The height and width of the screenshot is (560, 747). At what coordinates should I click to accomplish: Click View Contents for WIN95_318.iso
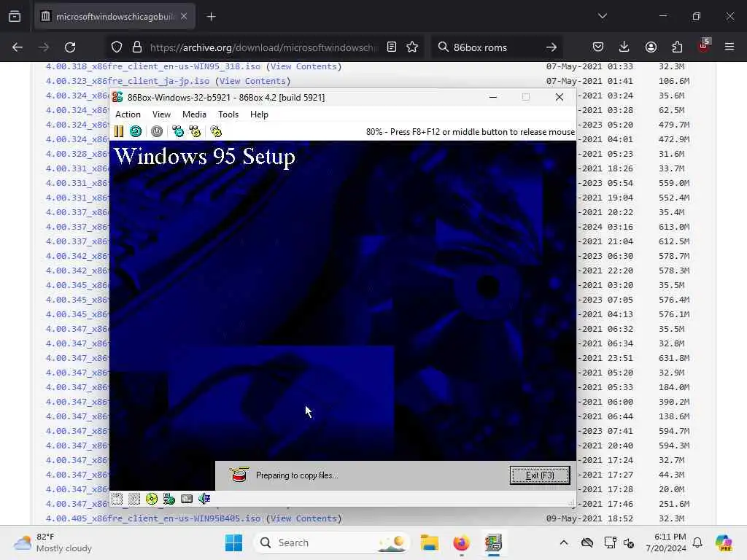pyautogui.click(x=303, y=66)
